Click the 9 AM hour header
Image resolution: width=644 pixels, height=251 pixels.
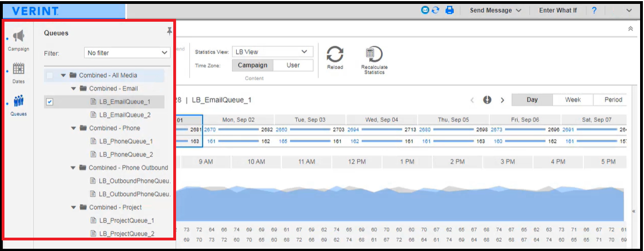click(206, 162)
